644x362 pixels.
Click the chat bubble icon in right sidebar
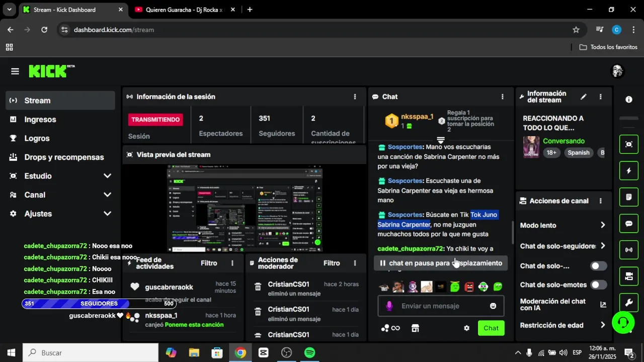pyautogui.click(x=629, y=224)
